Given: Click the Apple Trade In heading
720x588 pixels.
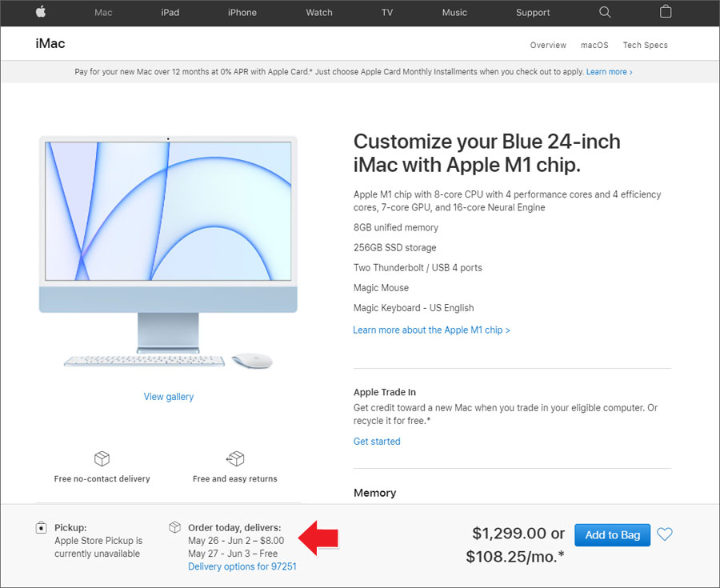Looking at the screenshot, I should [x=385, y=392].
